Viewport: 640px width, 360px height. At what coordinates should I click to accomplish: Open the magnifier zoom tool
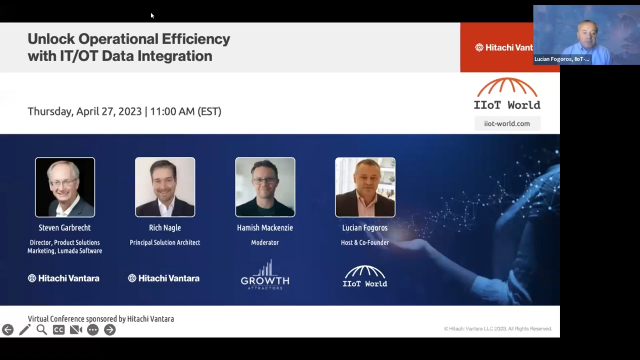[42, 330]
